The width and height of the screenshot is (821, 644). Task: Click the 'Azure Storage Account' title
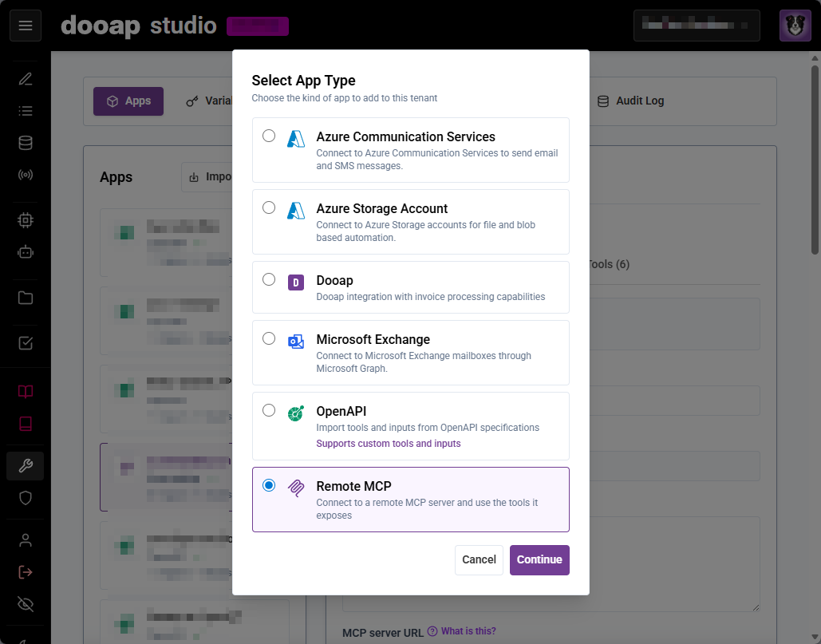point(381,208)
